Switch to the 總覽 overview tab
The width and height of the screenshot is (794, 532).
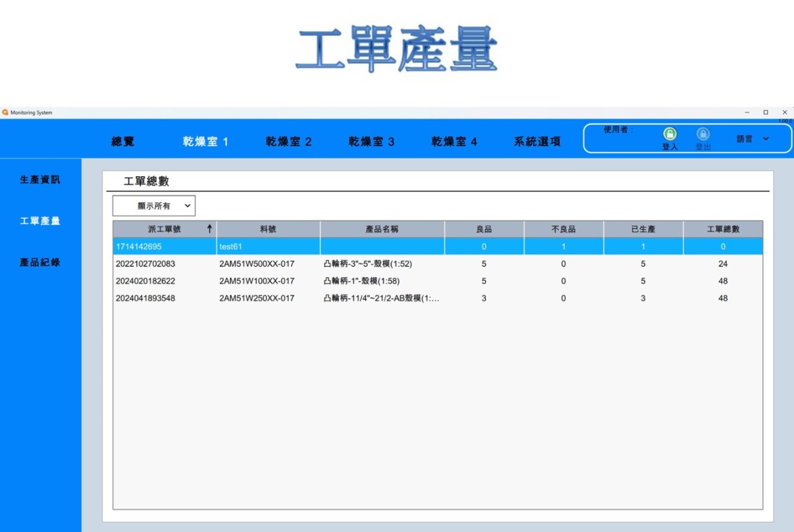(x=123, y=141)
